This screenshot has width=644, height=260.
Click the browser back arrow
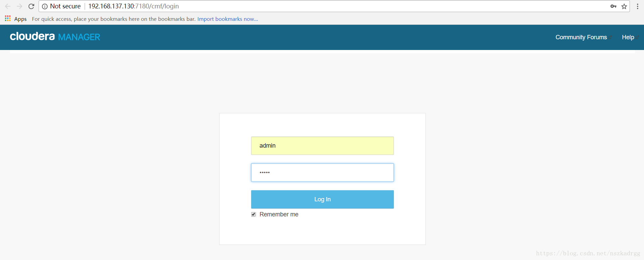pyautogui.click(x=8, y=6)
